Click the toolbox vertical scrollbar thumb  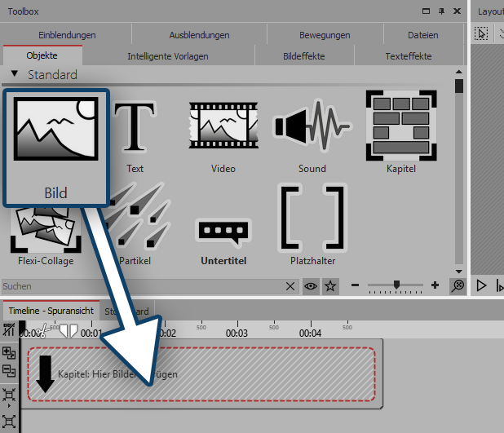coord(459,86)
